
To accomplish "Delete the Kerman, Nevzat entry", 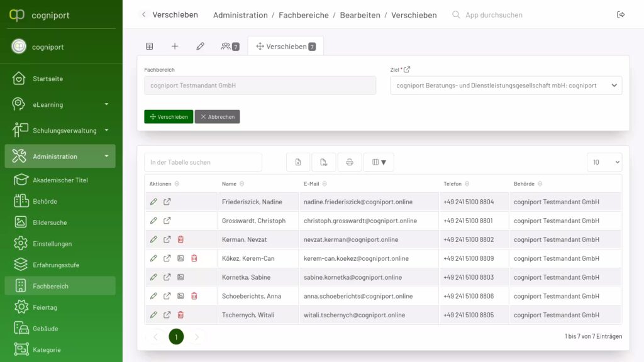I will coord(180,239).
